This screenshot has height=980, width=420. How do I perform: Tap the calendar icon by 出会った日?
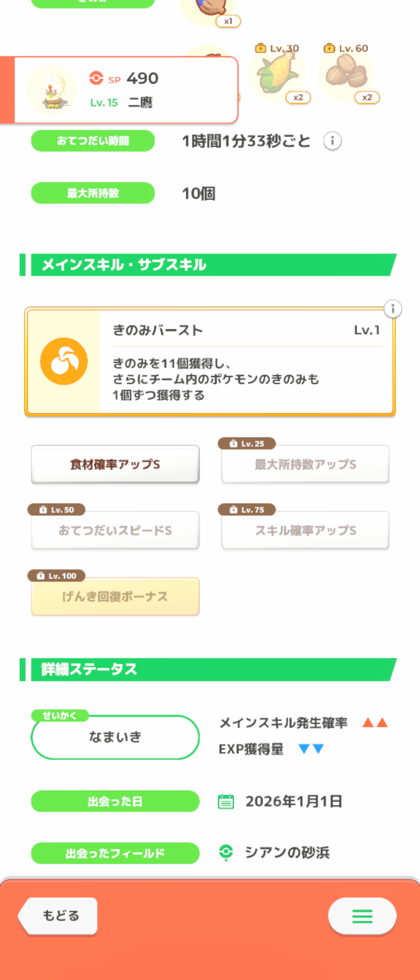(x=226, y=801)
